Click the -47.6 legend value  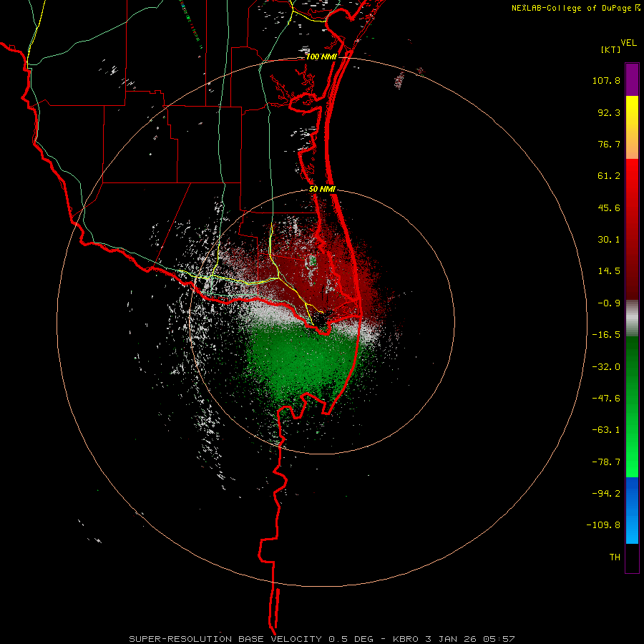click(606, 399)
